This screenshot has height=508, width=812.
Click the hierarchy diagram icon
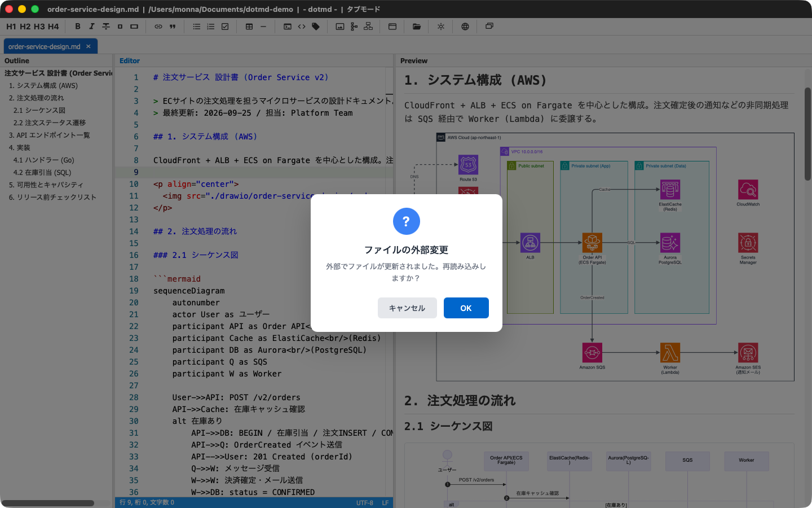368,27
